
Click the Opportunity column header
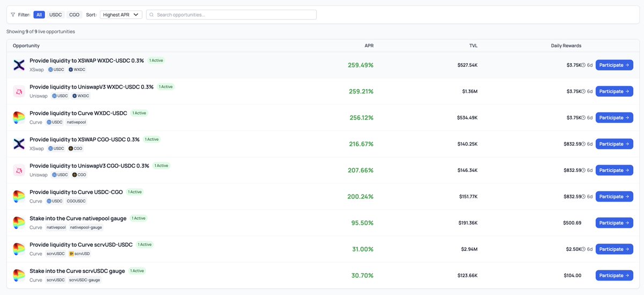pos(26,46)
